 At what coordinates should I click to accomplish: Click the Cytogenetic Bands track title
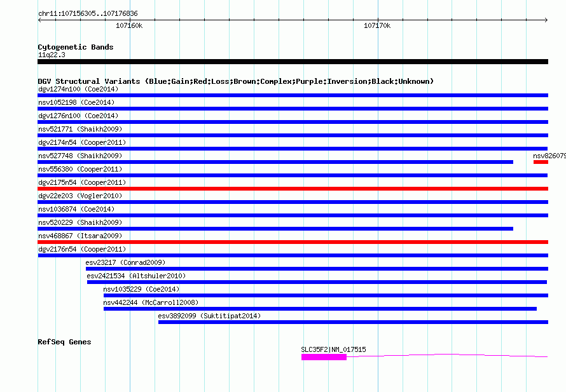[x=76, y=47]
